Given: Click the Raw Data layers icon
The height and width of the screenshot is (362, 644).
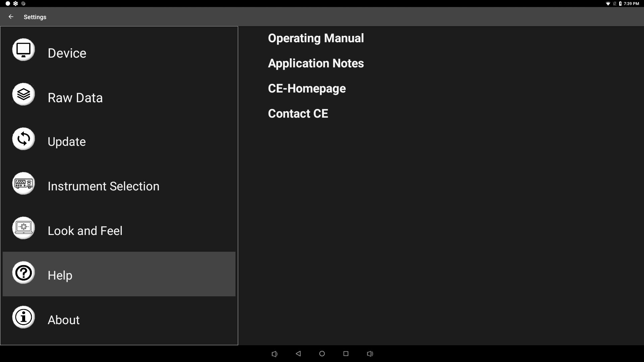Looking at the screenshot, I should point(23,94).
